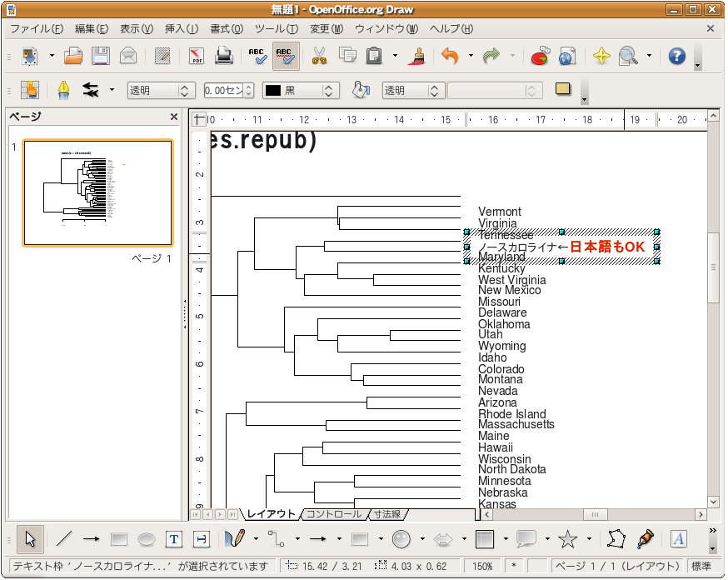728x580 pixels.
Task: Select the page 1 thumbnail
Action: pos(97,192)
